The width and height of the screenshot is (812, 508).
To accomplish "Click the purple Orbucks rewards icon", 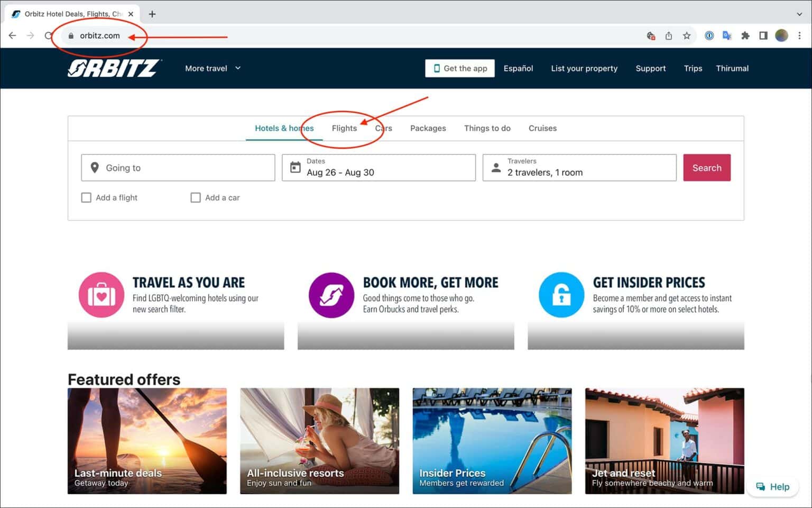I will pos(331,295).
